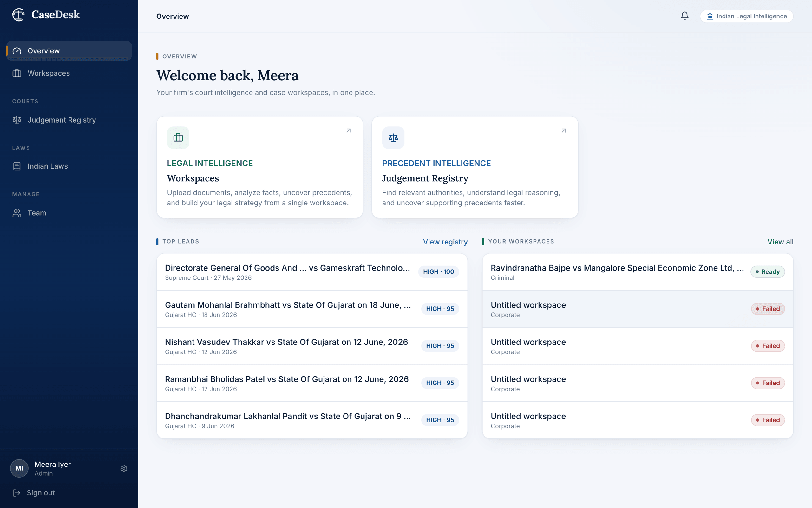Click the Criminal category label

pos(502,278)
